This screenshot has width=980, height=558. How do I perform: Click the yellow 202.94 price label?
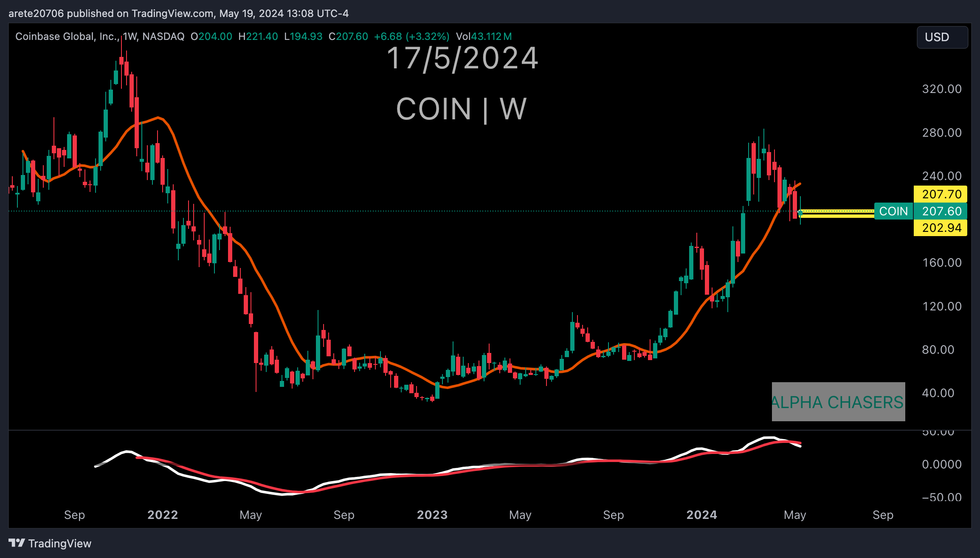(940, 228)
